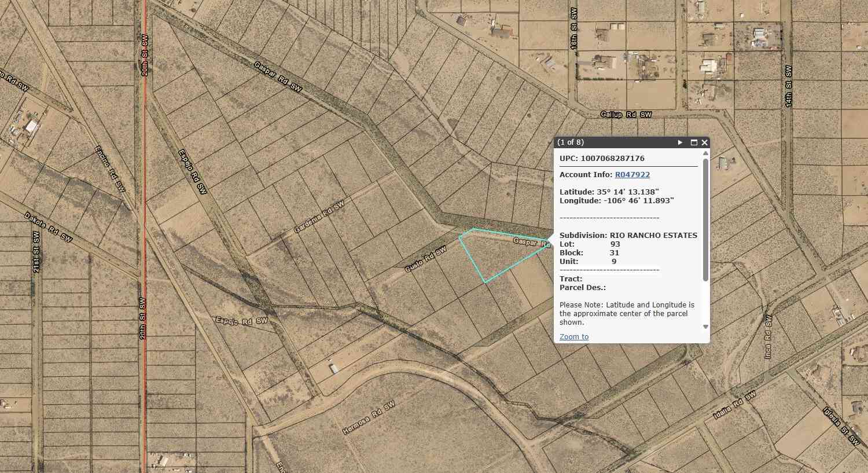Select the UPC 1007068287176 text

(602, 158)
